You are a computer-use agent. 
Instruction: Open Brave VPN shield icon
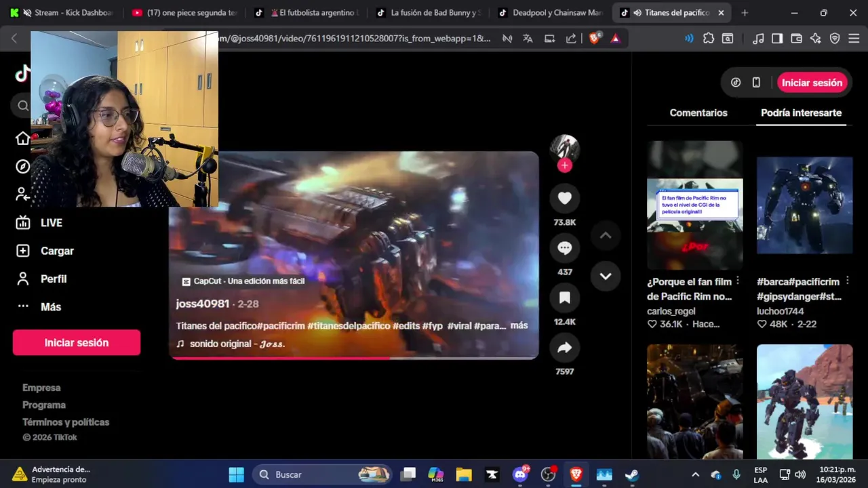(x=835, y=39)
